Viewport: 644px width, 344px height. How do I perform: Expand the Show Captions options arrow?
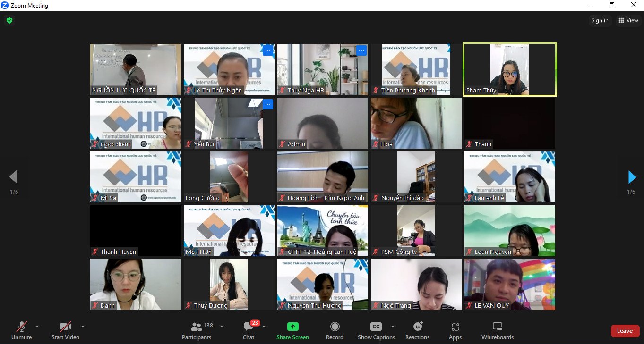393,327
